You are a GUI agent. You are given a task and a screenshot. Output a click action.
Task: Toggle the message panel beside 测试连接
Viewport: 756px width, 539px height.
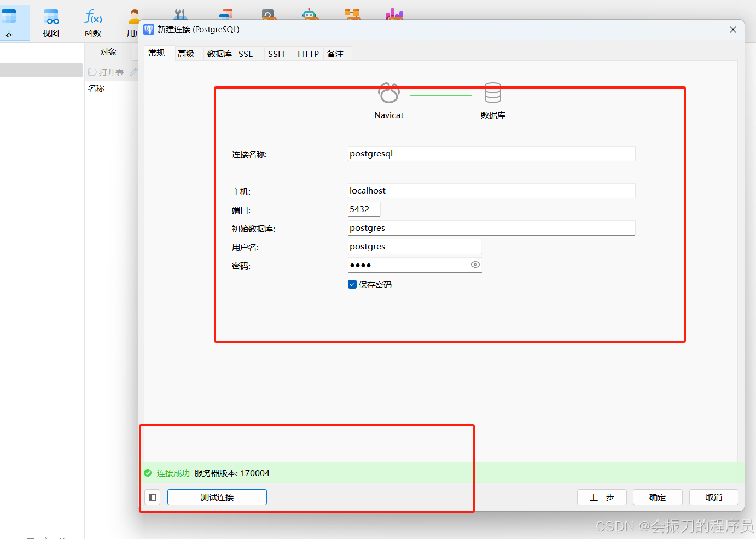[152, 497]
